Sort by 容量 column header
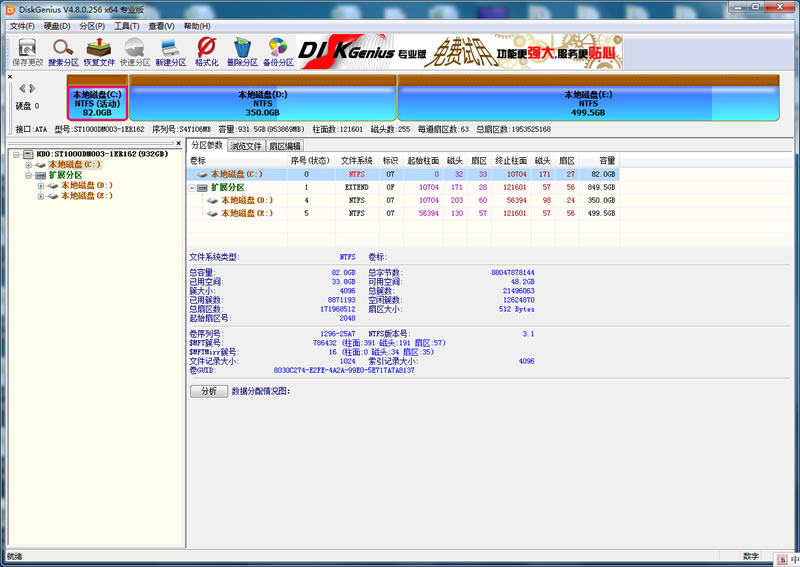This screenshot has height=567, width=800. point(599,161)
